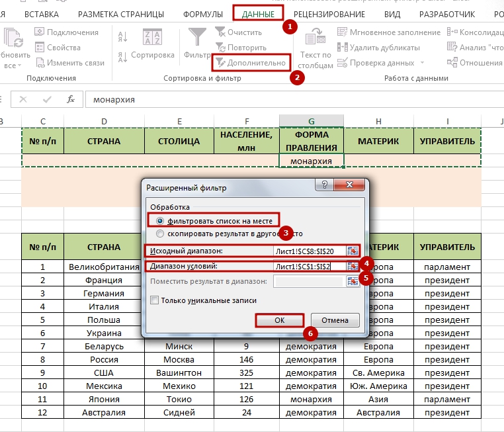Select фильтровать список на месте radio
Screen dimensions: 504x432
[160, 221]
